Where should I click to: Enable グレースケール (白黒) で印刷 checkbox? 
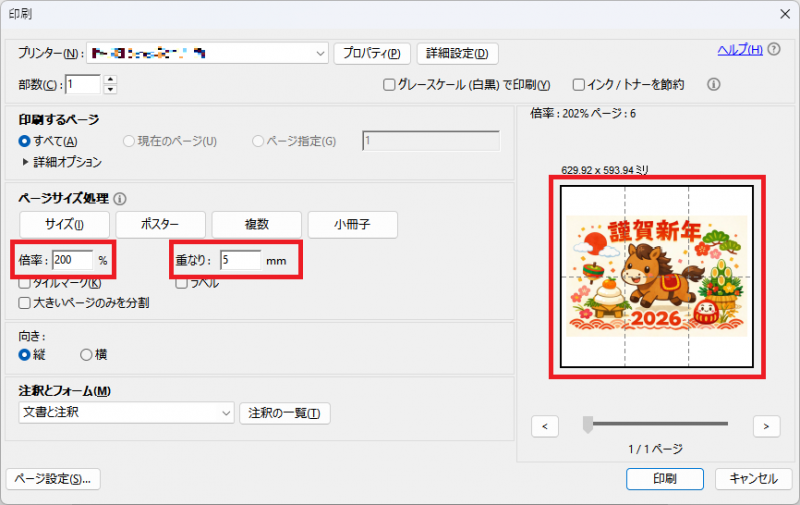(x=390, y=85)
